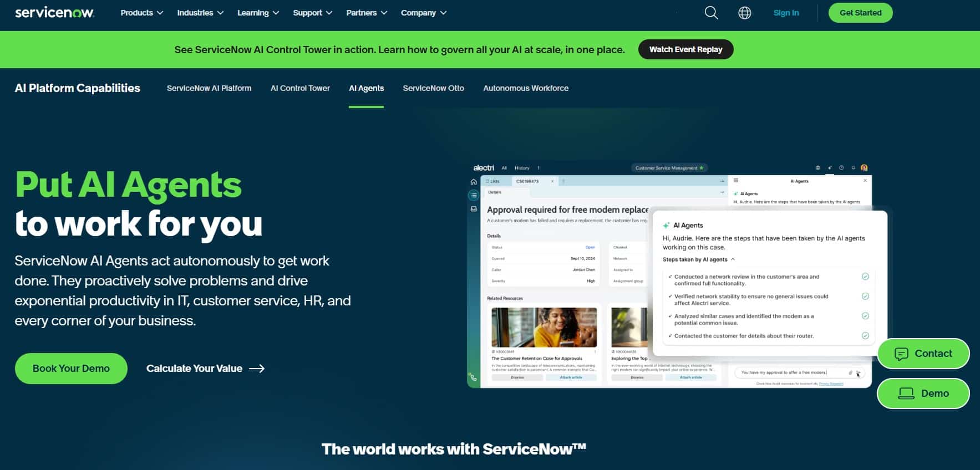Click the ServiceNow logo
Screen dimensions: 980x470
point(54,12)
